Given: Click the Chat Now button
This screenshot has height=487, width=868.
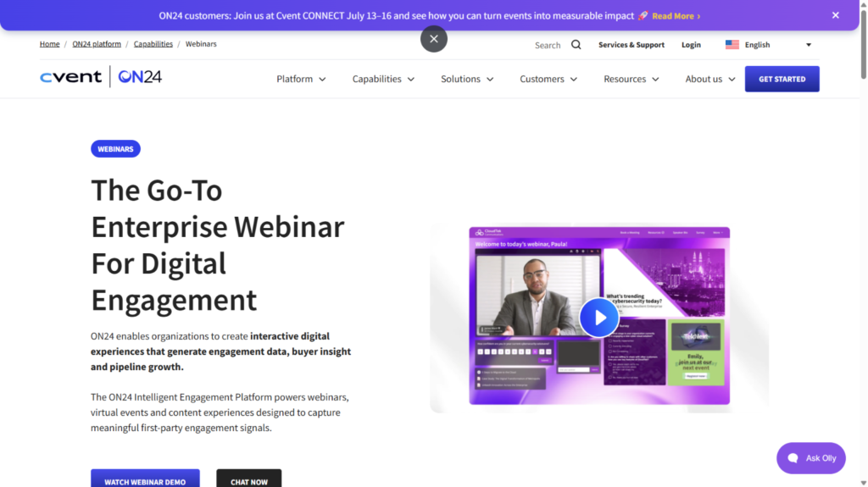Looking at the screenshot, I should [x=248, y=480].
